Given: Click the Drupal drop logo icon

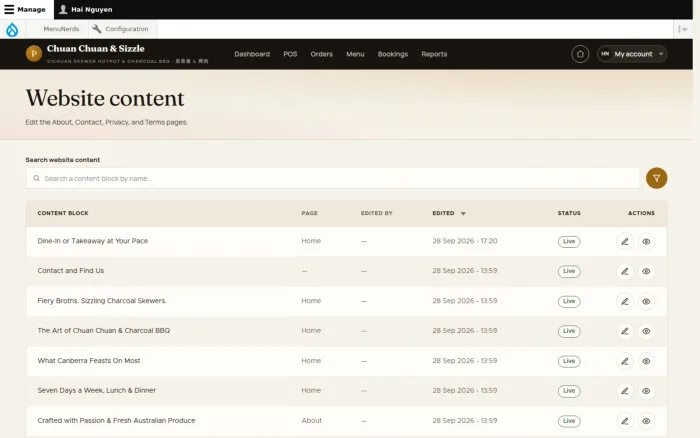Looking at the screenshot, I should [12, 29].
